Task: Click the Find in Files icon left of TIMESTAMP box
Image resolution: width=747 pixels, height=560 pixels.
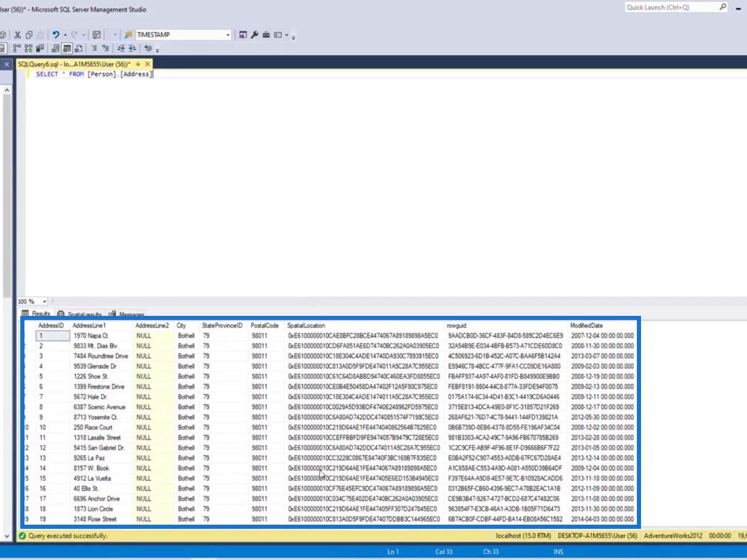Action: click(x=128, y=35)
